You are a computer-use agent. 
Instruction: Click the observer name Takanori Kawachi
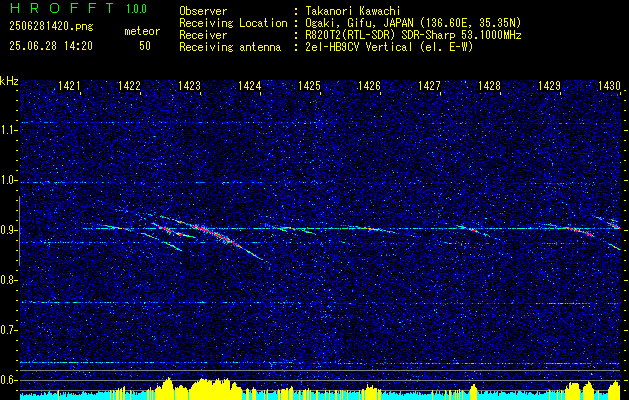click(x=352, y=11)
